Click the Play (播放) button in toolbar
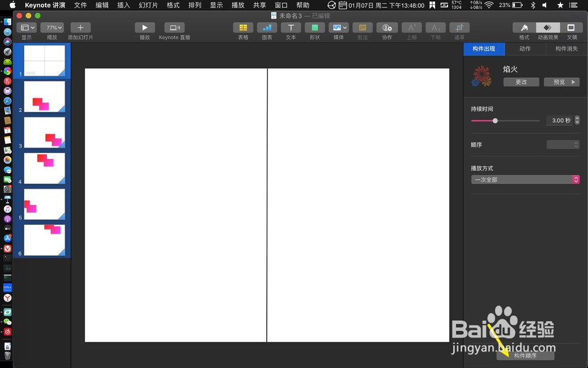 (x=145, y=28)
